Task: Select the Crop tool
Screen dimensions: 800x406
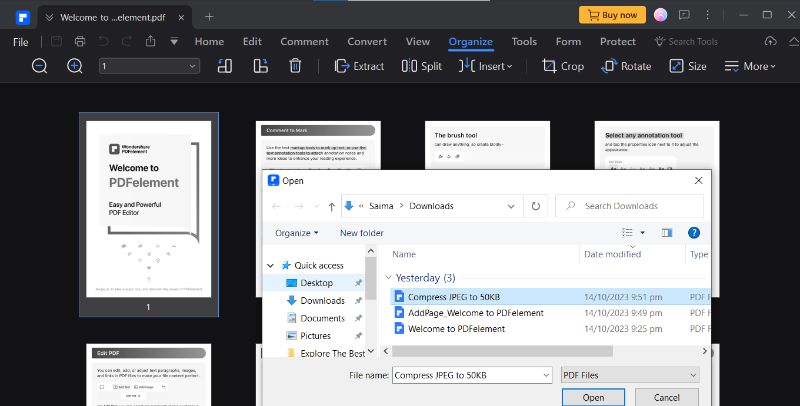Action: click(x=563, y=66)
